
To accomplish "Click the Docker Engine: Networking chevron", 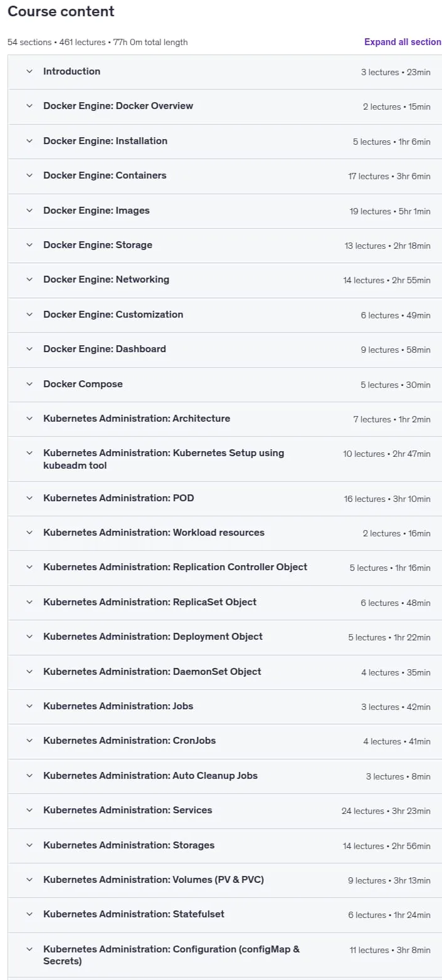I will coord(29,279).
